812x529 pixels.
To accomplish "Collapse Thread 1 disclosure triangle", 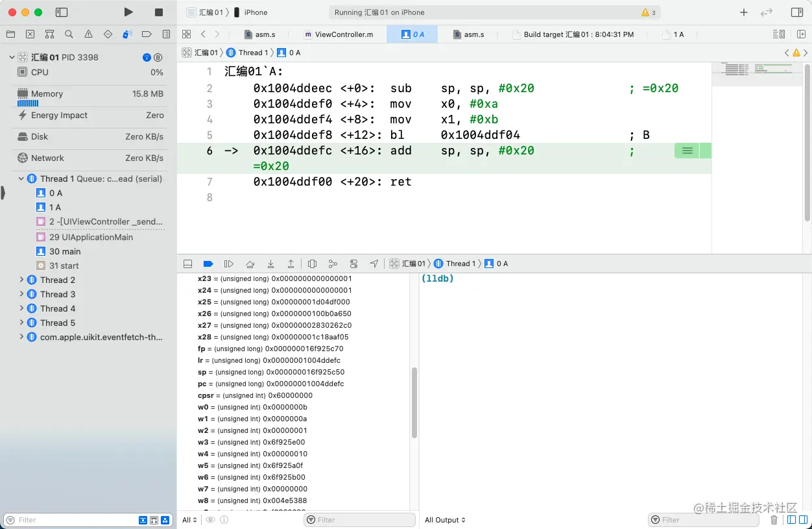I will click(x=21, y=178).
